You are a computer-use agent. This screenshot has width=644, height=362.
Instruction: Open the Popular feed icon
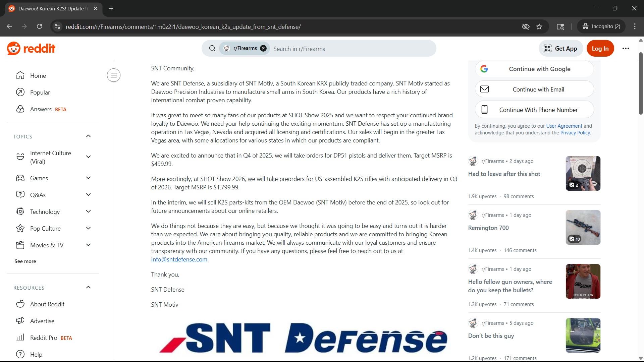(x=20, y=92)
